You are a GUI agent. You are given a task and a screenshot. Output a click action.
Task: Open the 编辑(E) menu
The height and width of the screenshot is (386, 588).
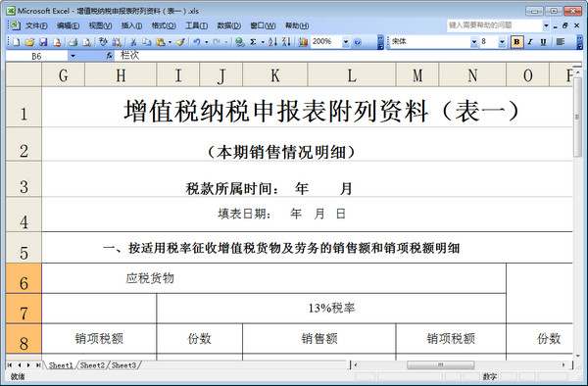click(68, 25)
